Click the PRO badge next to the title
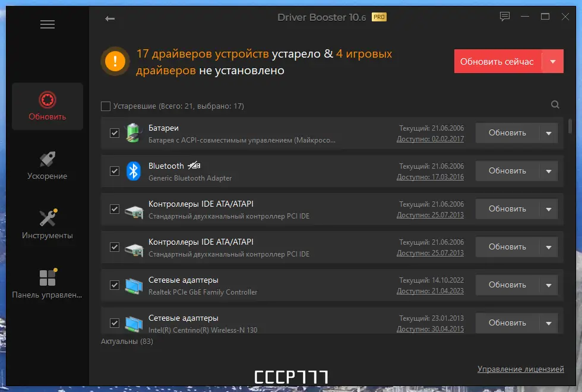This screenshot has height=392, width=582. coord(379,17)
